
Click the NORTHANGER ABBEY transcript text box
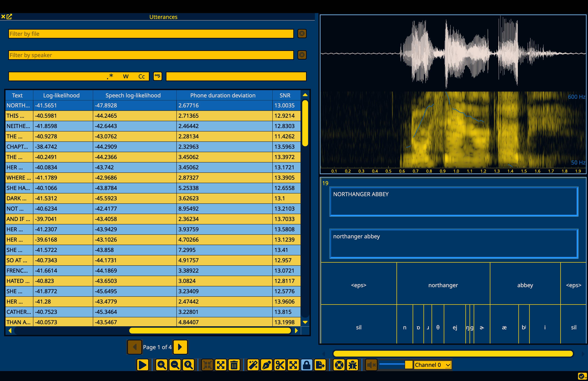pyautogui.click(x=454, y=202)
